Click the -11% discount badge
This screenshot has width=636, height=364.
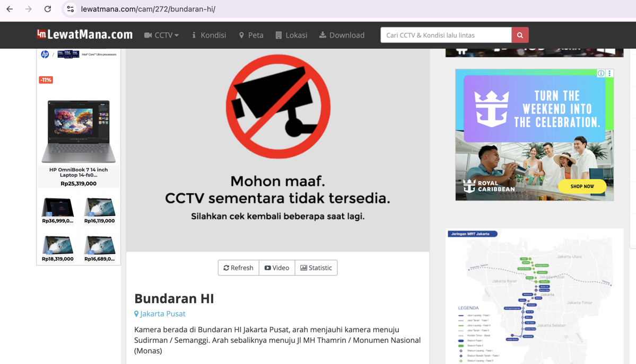coord(46,80)
